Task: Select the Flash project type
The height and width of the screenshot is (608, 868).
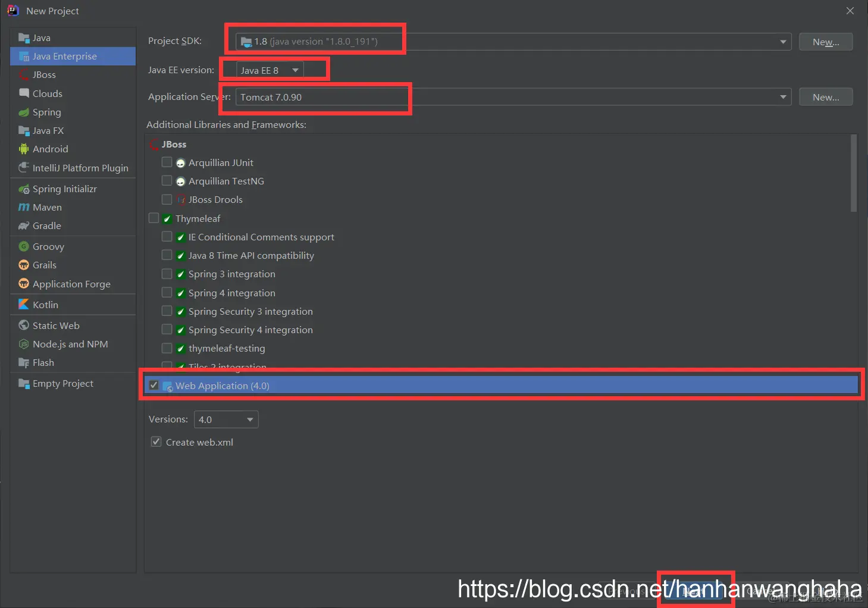Action: tap(73, 362)
